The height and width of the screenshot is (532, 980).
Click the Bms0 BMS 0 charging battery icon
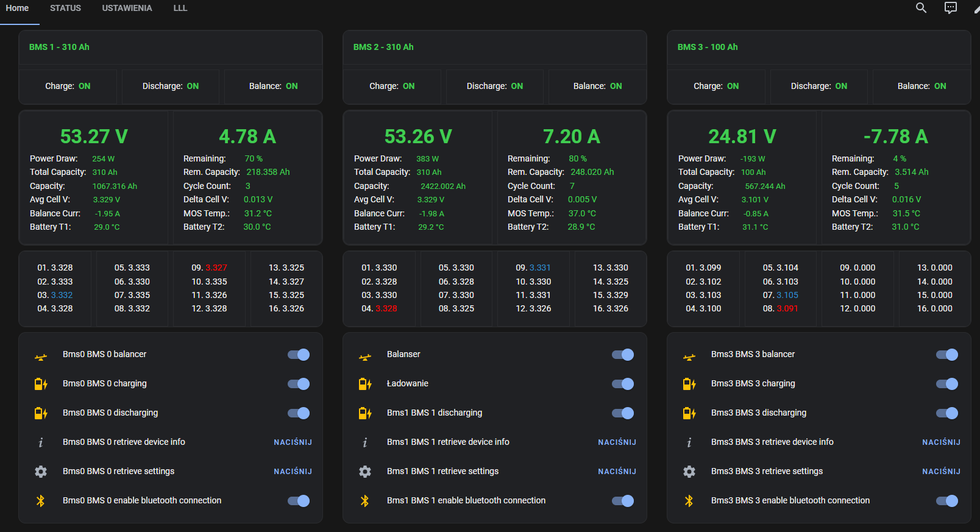click(x=41, y=384)
